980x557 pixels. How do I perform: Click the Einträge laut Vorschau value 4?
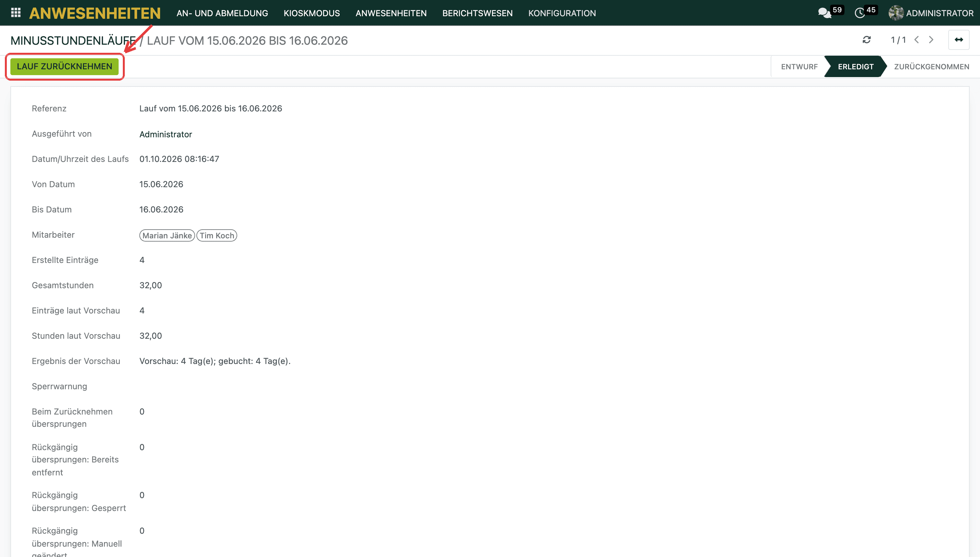click(x=142, y=310)
